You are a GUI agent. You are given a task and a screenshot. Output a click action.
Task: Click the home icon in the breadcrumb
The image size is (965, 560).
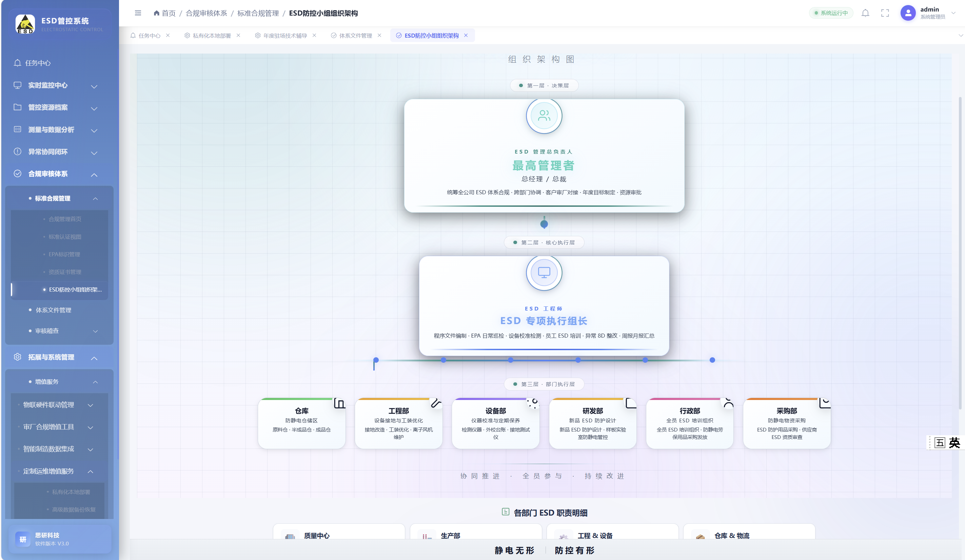tap(156, 13)
